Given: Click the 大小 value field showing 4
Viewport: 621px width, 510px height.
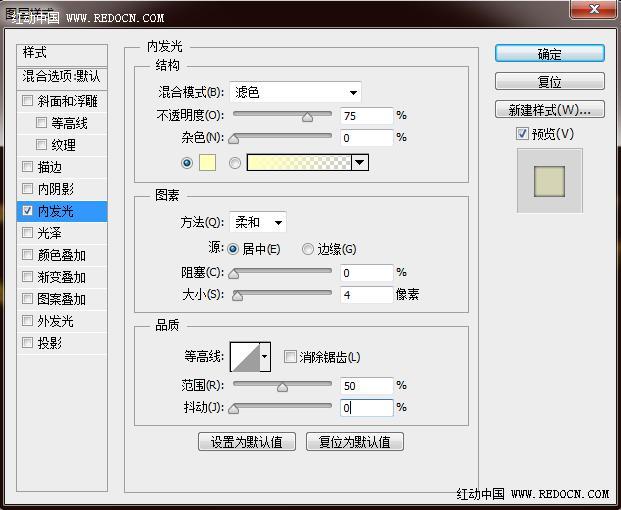Looking at the screenshot, I should 367,295.
